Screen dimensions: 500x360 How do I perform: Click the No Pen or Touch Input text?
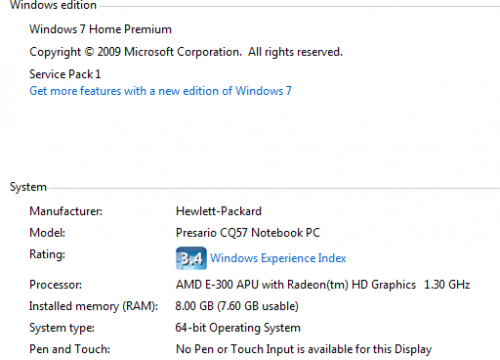(x=304, y=349)
